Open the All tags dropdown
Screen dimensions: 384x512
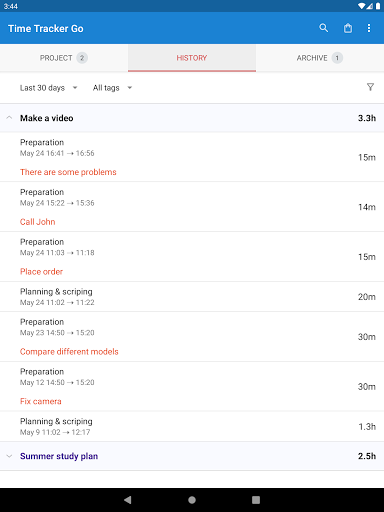pyautogui.click(x=112, y=88)
